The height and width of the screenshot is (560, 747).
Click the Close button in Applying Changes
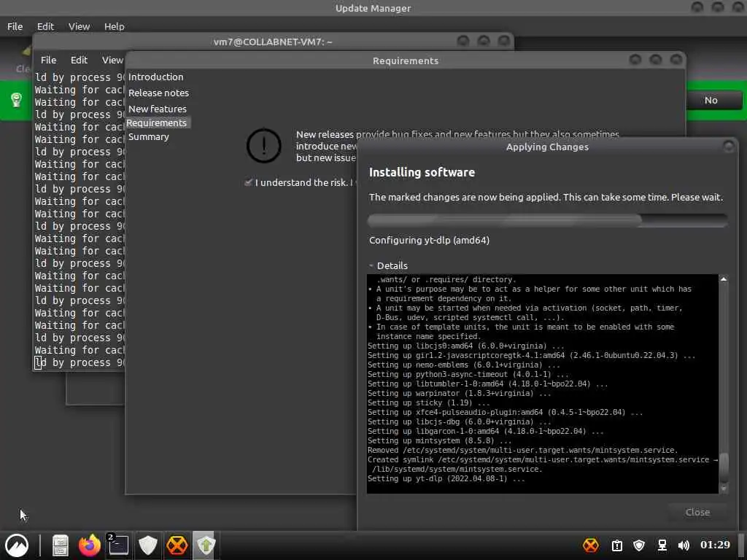[697, 513]
